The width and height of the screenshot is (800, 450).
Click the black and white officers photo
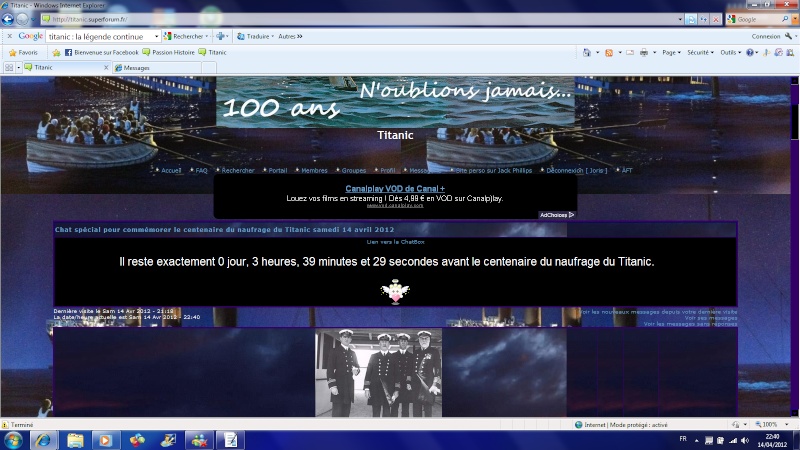[x=378, y=373]
